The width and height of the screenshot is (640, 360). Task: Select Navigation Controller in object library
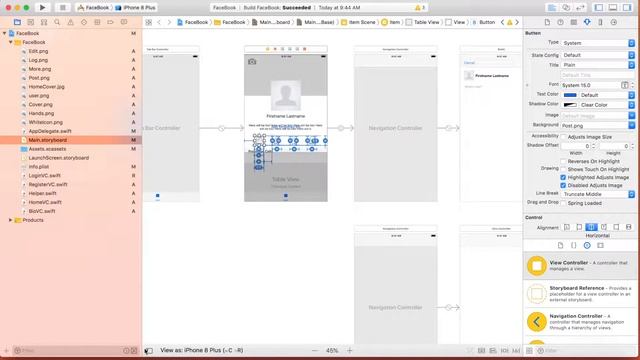click(x=580, y=322)
